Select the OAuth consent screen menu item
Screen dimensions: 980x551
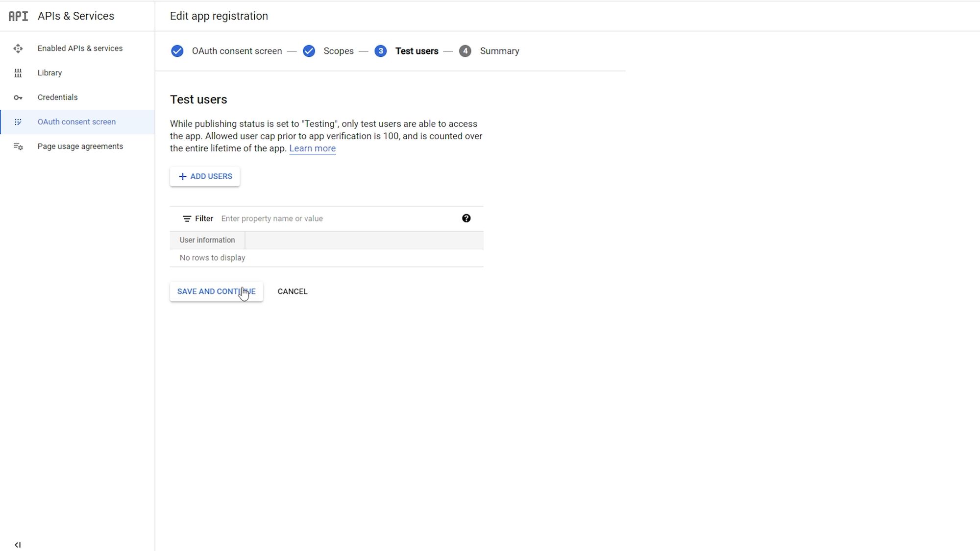click(x=76, y=122)
